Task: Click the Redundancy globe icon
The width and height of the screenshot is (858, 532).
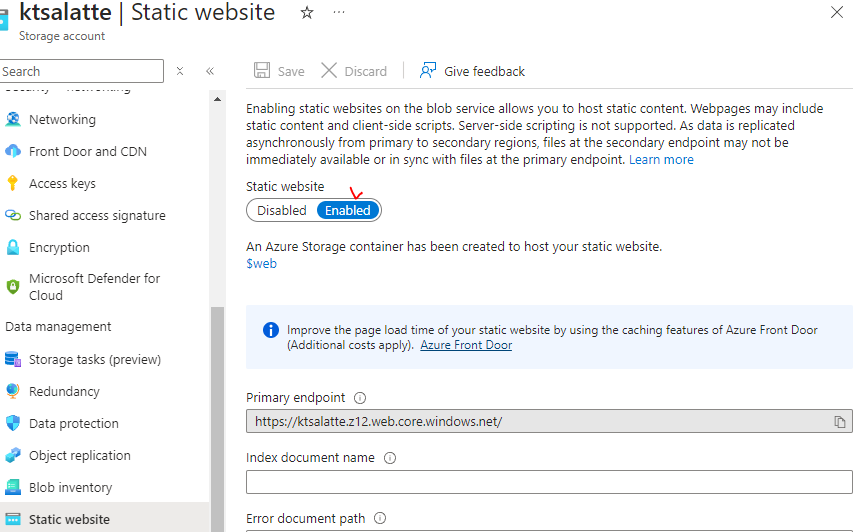Action: click(13, 391)
